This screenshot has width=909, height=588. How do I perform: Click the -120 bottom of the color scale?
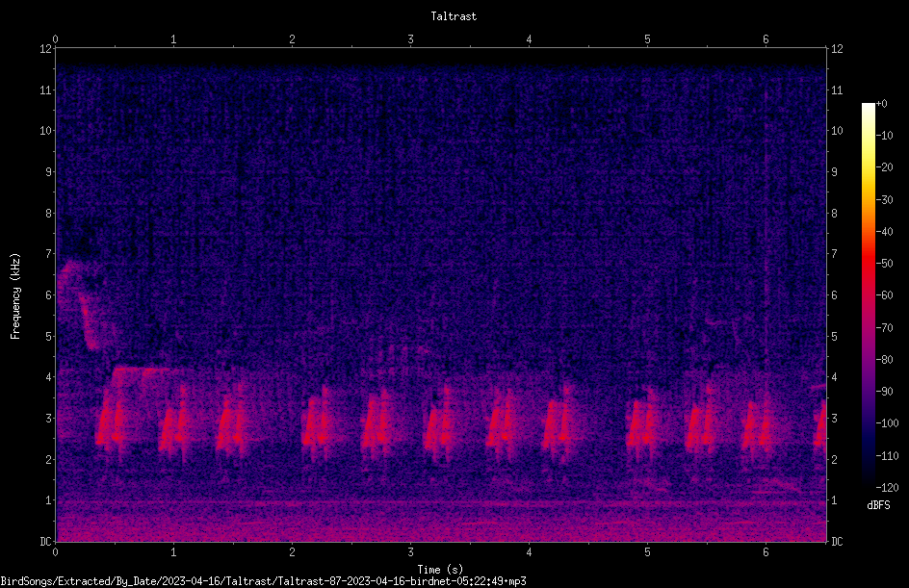[887, 488]
